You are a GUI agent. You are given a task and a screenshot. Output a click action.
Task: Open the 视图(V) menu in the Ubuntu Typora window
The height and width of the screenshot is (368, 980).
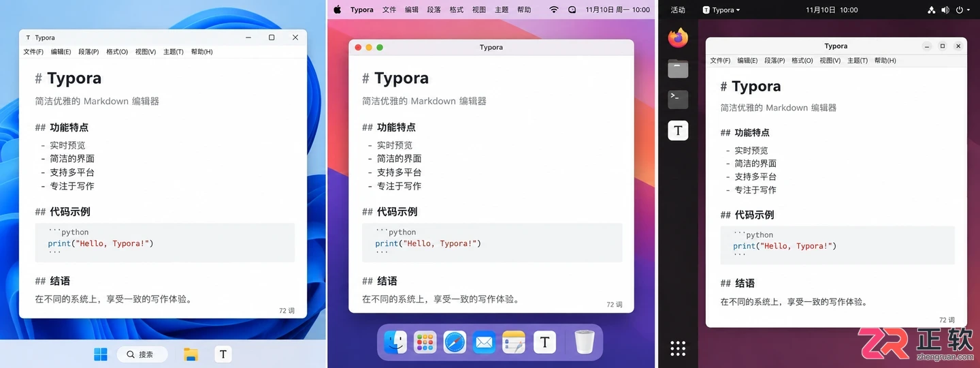tap(830, 61)
